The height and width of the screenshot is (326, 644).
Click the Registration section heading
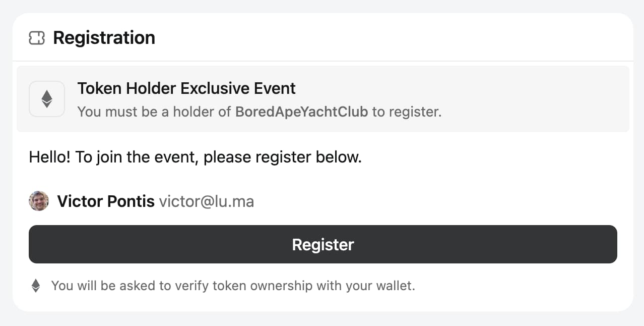pyautogui.click(x=104, y=38)
